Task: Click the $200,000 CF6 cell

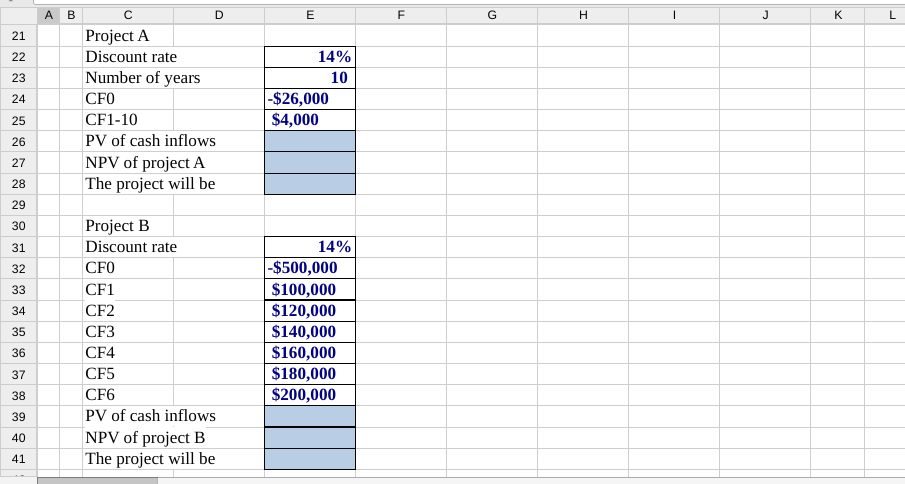Action: click(x=310, y=395)
